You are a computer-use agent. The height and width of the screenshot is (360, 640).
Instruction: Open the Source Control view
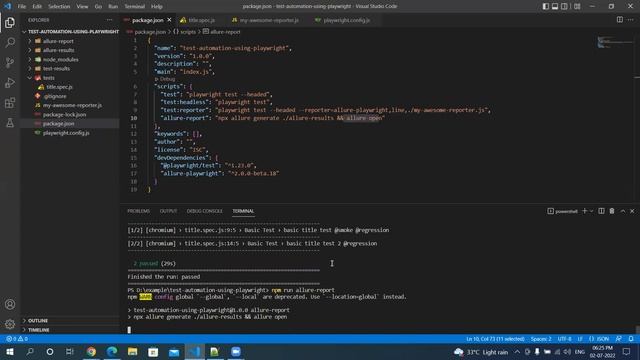pyautogui.click(x=10, y=62)
